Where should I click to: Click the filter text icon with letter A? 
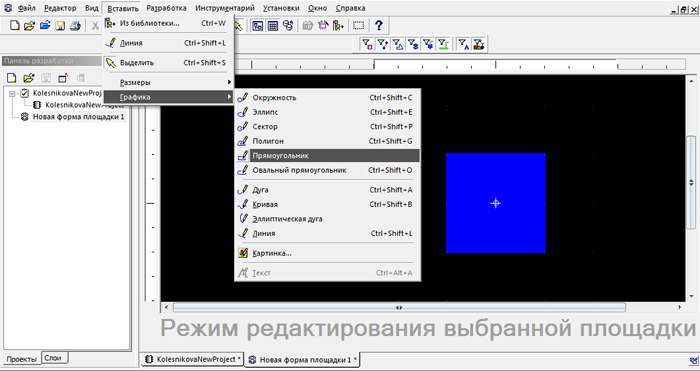[464, 44]
